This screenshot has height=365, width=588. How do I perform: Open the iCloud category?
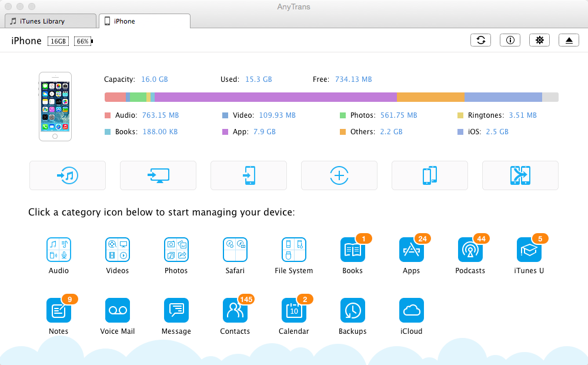point(412,310)
